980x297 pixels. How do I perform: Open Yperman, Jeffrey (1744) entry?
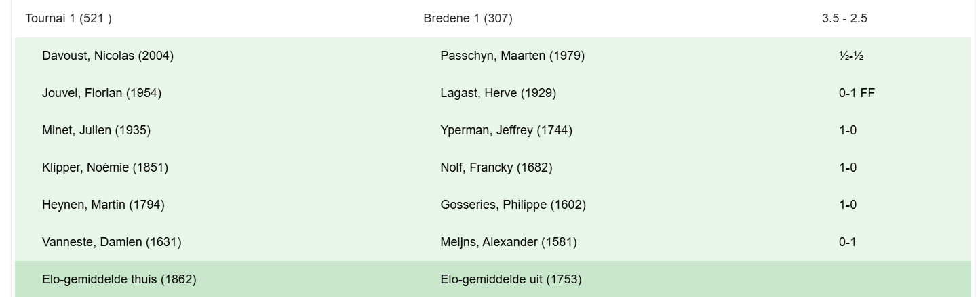(x=506, y=130)
